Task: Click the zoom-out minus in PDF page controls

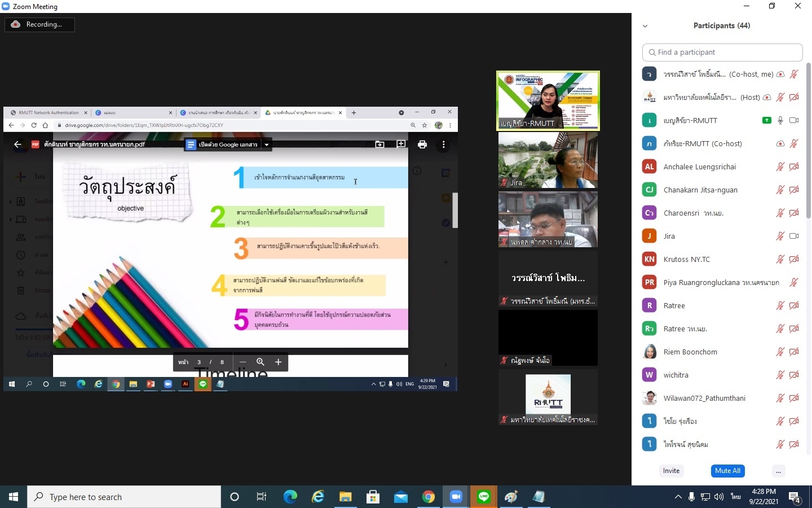Action: (x=242, y=362)
